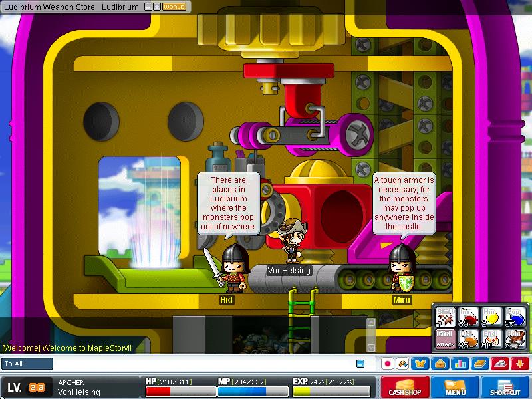Click the EXP yellow gauge bar
This screenshot has width=532, height=399.
(331, 392)
